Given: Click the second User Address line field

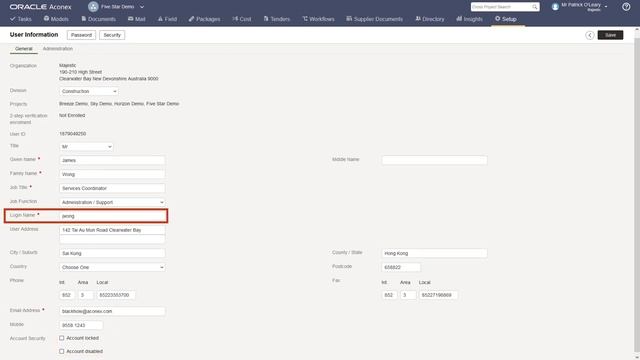Looking at the screenshot, I should pos(112,239).
